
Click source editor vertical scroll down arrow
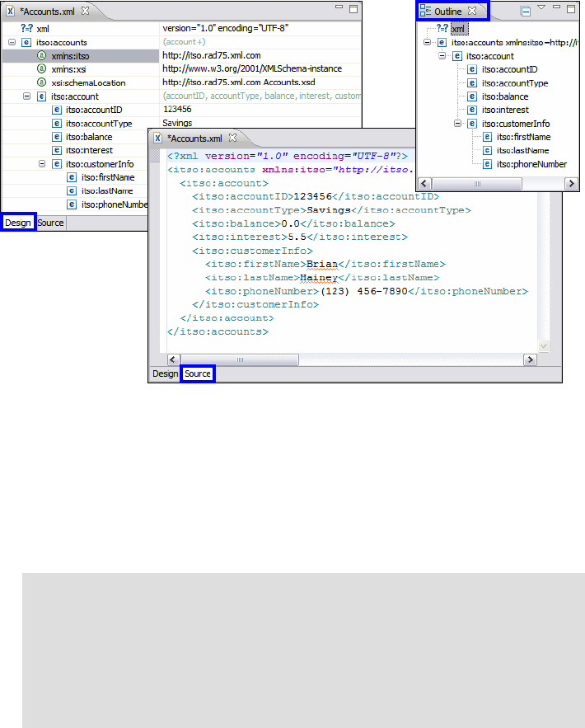(x=544, y=345)
